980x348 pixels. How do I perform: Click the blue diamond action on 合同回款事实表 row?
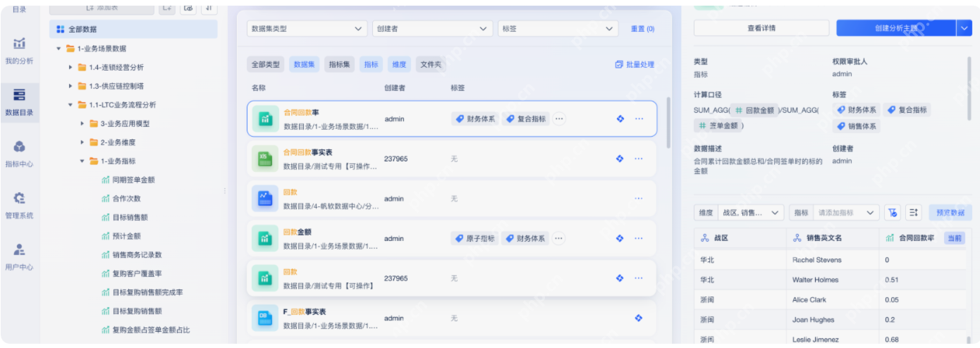[620, 159]
